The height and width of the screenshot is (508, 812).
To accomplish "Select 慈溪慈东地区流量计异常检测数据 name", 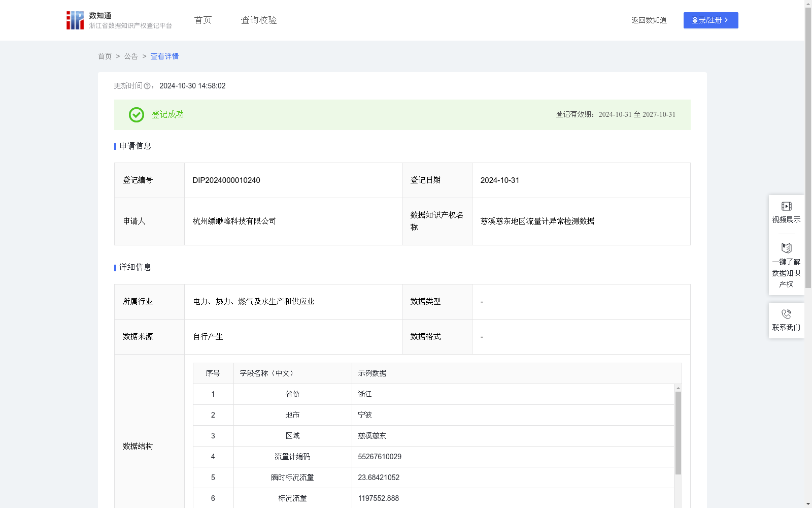I will coord(537,221).
